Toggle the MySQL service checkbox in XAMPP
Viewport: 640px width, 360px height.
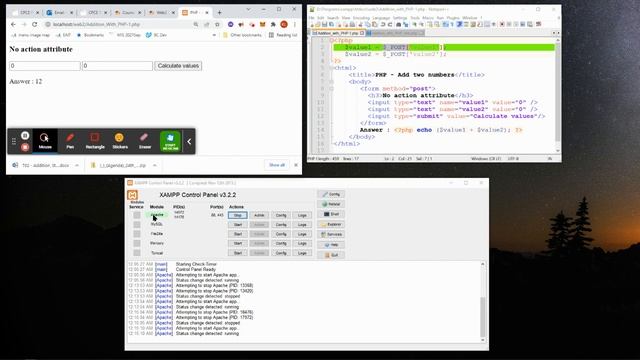[x=137, y=224]
